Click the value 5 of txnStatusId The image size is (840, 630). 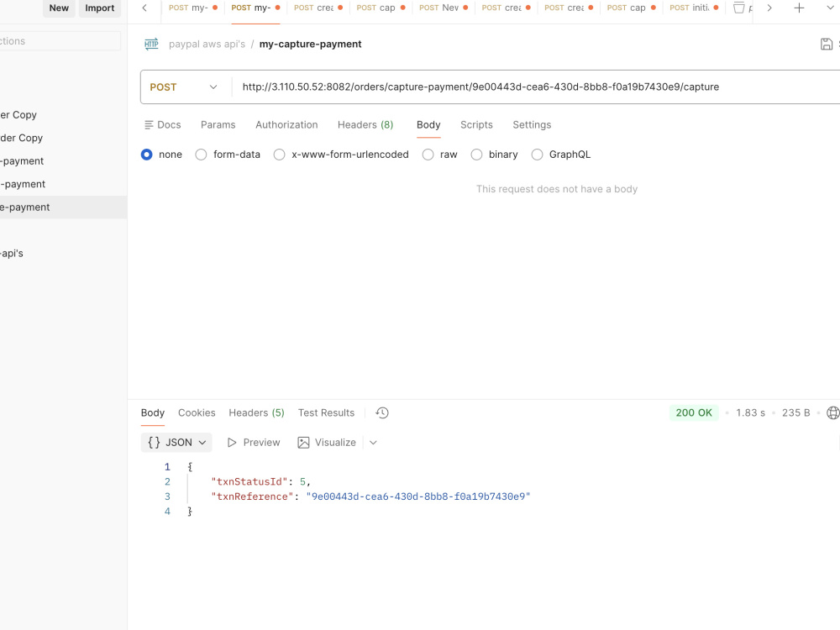click(x=302, y=481)
